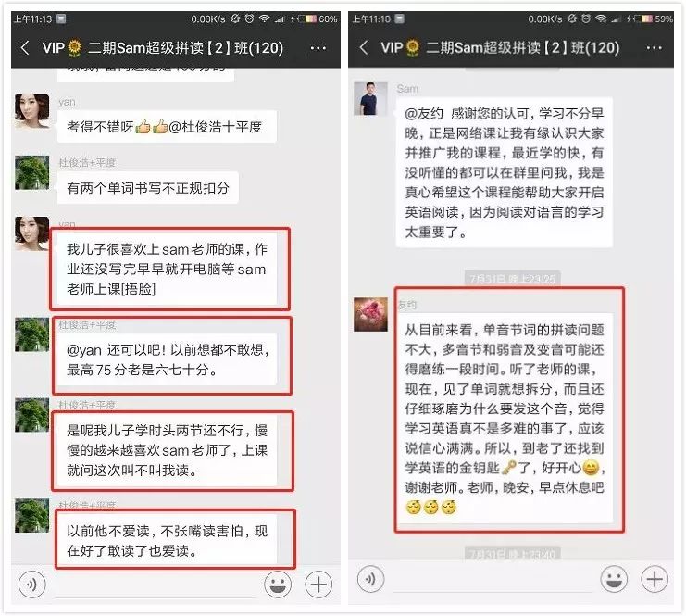Tap the voice input icon in left chat
Screen dimensions: 686x616
click(x=31, y=585)
